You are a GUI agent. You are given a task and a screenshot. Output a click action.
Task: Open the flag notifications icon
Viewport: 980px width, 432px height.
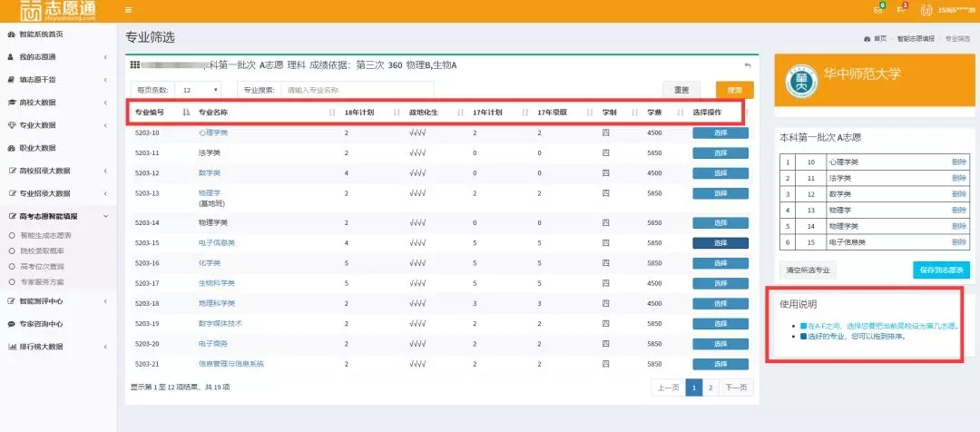coord(900,10)
